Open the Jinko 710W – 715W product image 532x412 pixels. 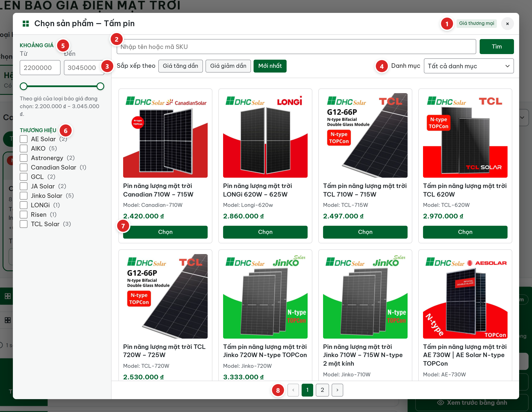point(365,296)
